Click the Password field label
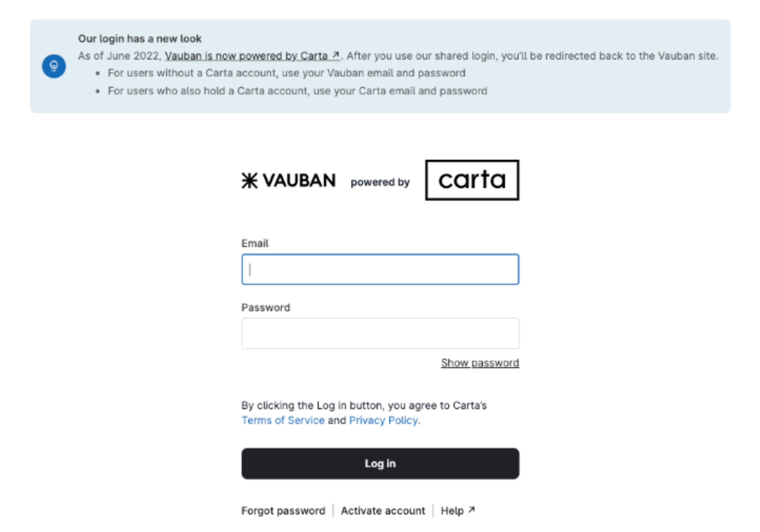The width and height of the screenshot is (760, 532). click(266, 307)
